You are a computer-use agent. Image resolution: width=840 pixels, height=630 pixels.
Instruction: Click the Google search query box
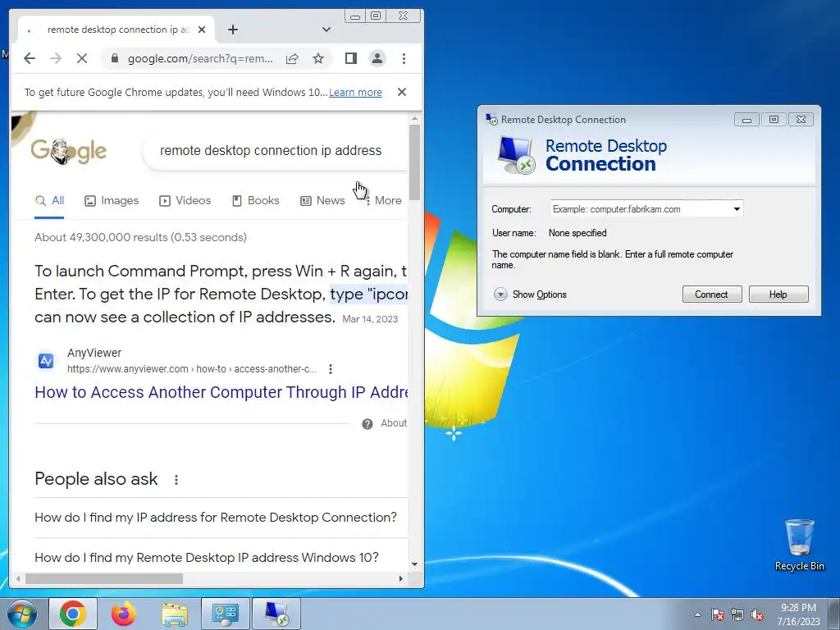pyautogui.click(x=274, y=151)
